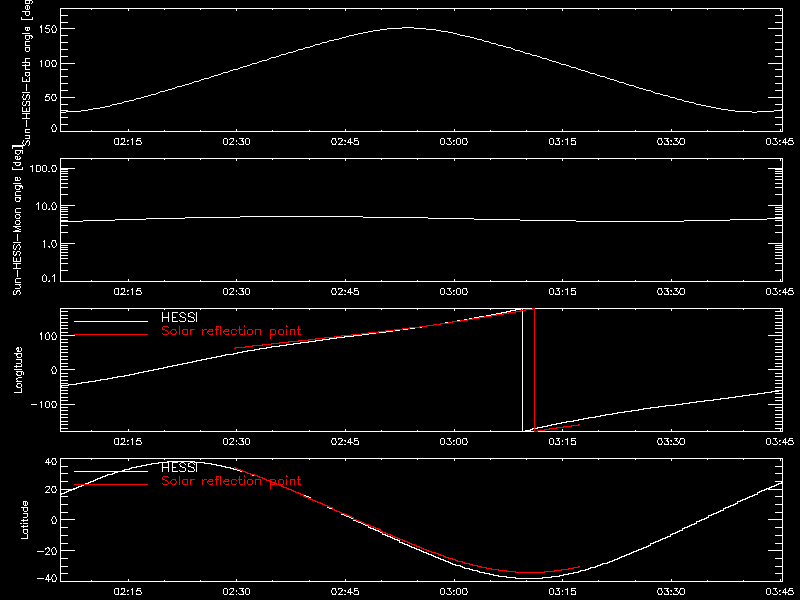Click the -20 tick label on Latitude axis
The width and height of the screenshot is (800, 600).
pos(47,551)
